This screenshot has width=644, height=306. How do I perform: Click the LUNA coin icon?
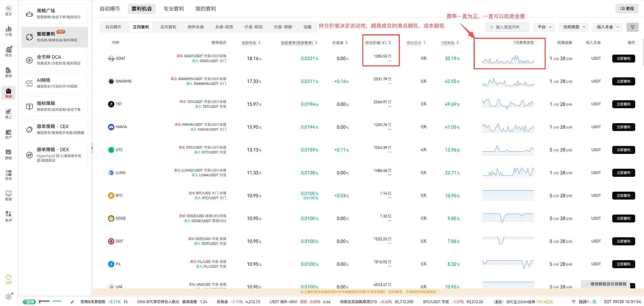pyautogui.click(x=111, y=173)
